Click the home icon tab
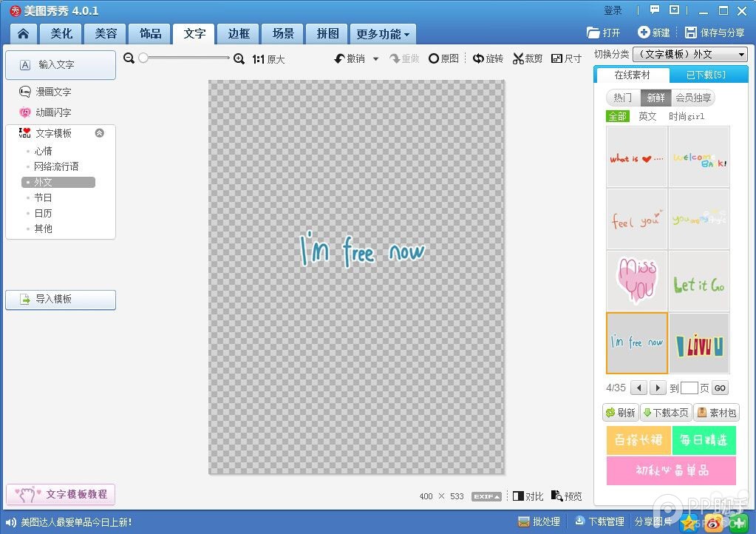Screen dimensions: 756x534 (x=24, y=34)
